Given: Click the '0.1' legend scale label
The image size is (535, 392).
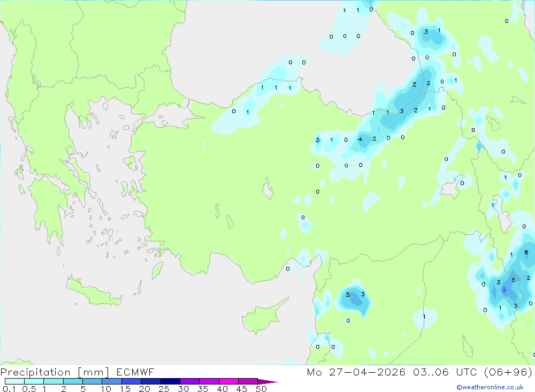Looking at the screenshot, I should pyautogui.click(x=9, y=389).
